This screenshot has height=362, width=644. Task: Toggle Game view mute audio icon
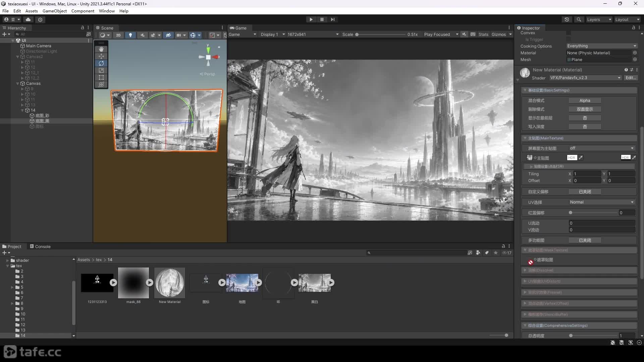(x=464, y=34)
